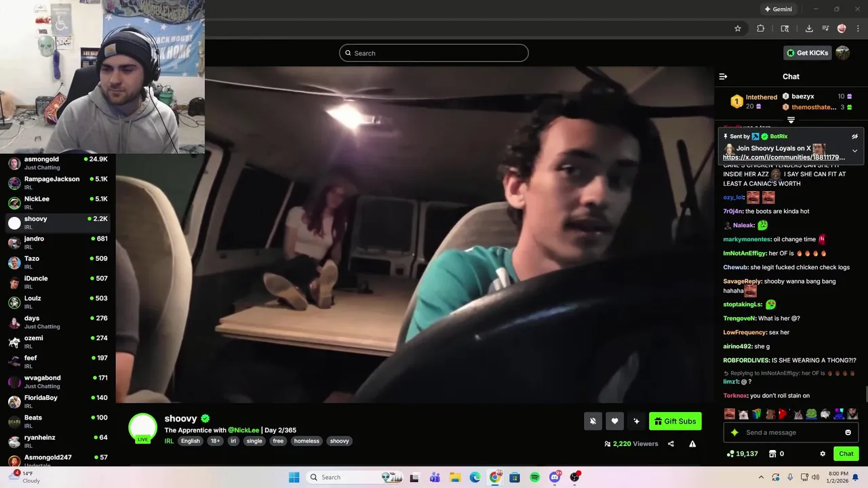The image size is (868, 488).
Task: Open Chrome profile avatar
Action: pyautogui.click(x=842, y=28)
